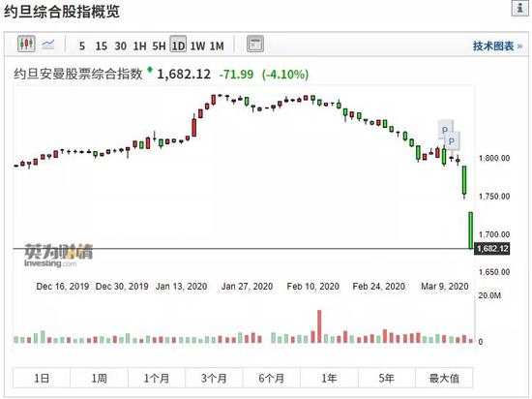Select the 1年 range button
The height and width of the screenshot is (399, 532).
tap(329, 378)
